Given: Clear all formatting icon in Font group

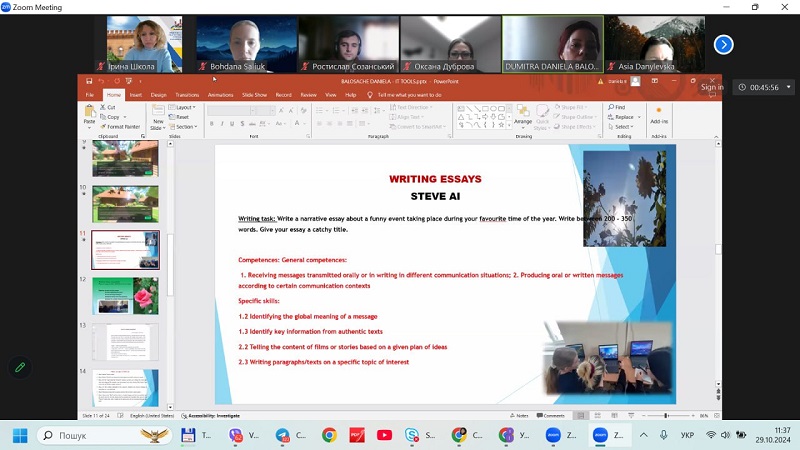Looking at the screenshot, I should (304, 110).
